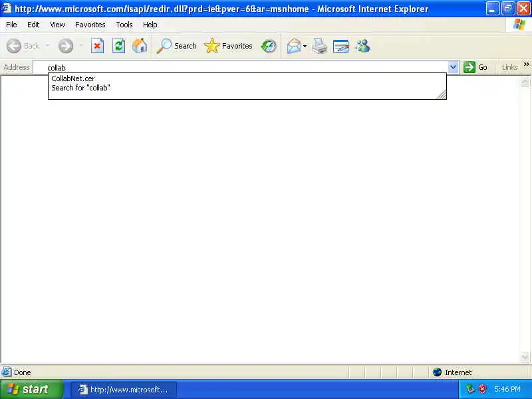
Task: Select the microsoft.com taskbar button
Action: (124, 390)
